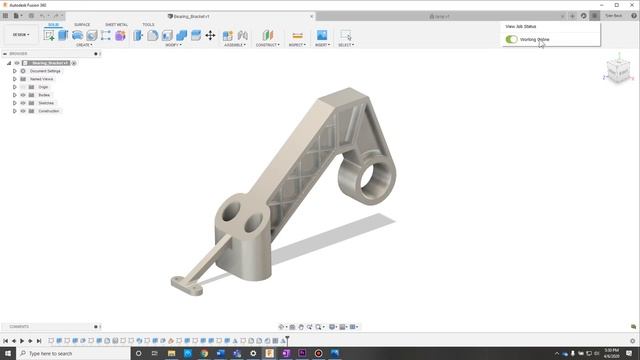Click the ViewCube in the corner
The height and width of the screenshot is (360, 640).
(x=618, y=71)
